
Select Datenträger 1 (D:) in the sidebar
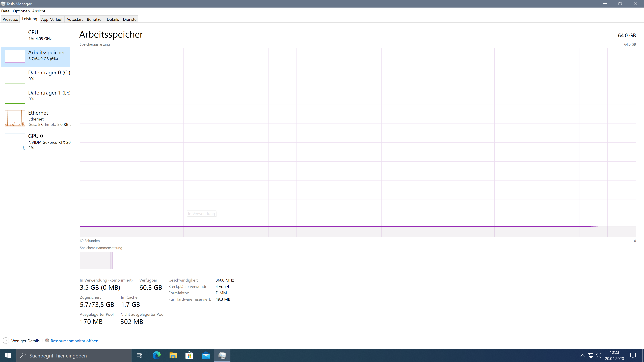click(36, 96)
